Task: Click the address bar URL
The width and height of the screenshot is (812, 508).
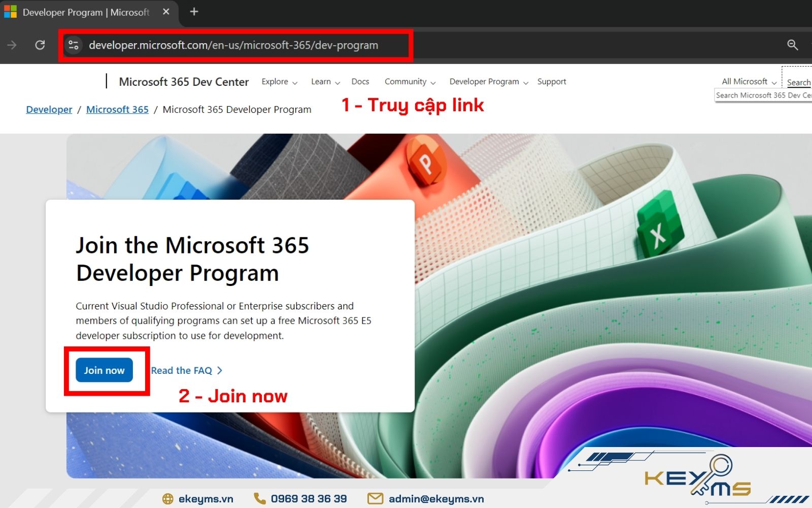Action: pos(233,45)
